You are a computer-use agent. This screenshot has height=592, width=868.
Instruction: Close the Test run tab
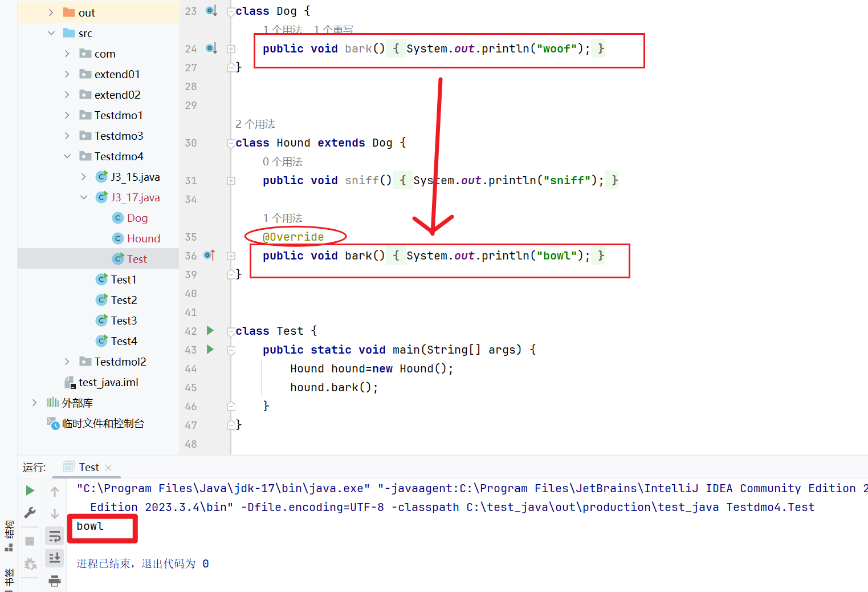[108, 467]
